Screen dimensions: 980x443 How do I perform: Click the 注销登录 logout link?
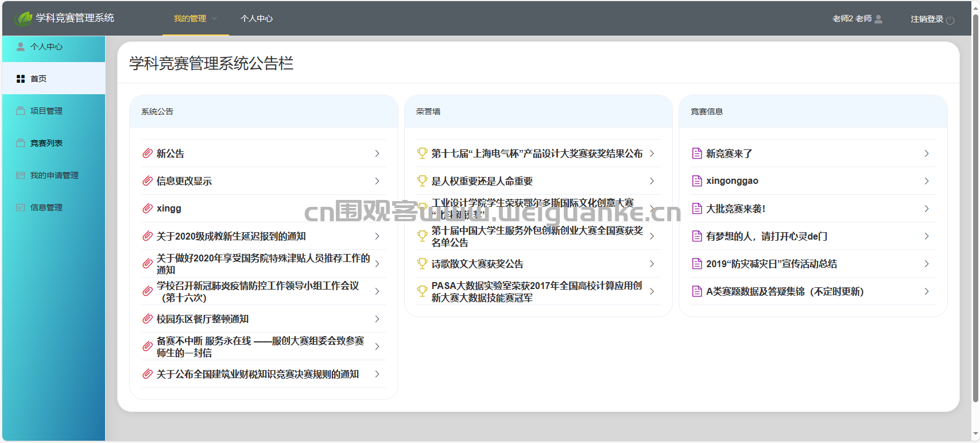pos(927,19)
